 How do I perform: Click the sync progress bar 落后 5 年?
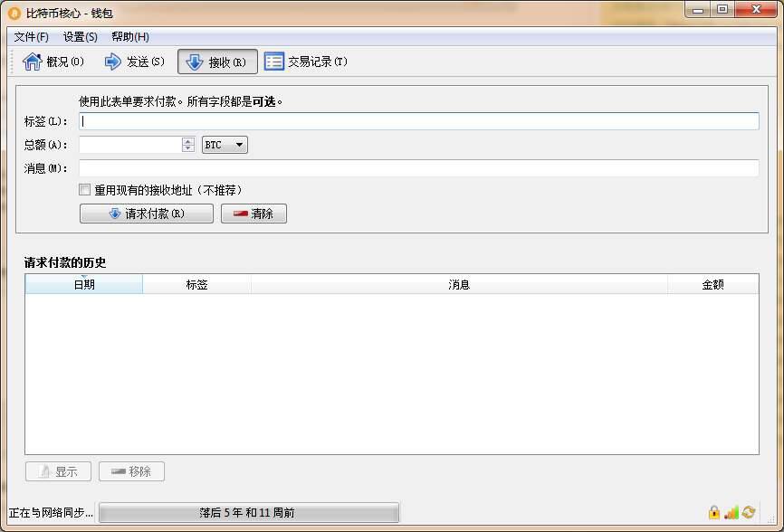point(249,512)
